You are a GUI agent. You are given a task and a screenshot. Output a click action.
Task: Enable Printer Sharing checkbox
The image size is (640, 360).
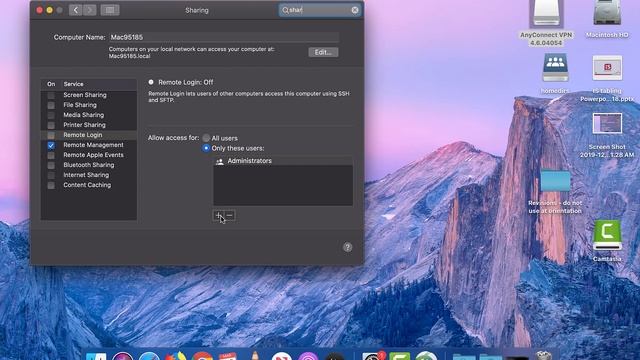(x=51, y=125)
